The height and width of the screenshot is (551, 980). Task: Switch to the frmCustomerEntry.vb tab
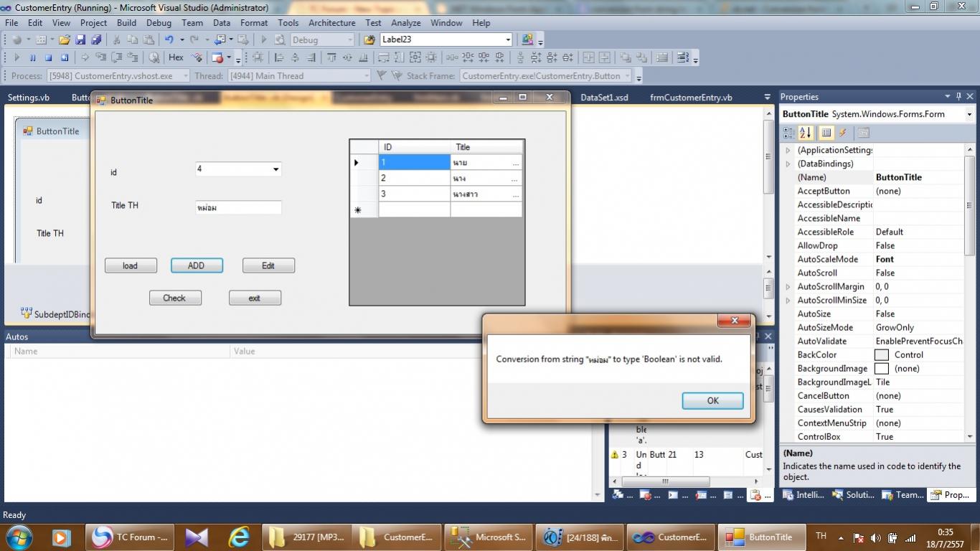(x=690, y=98)
